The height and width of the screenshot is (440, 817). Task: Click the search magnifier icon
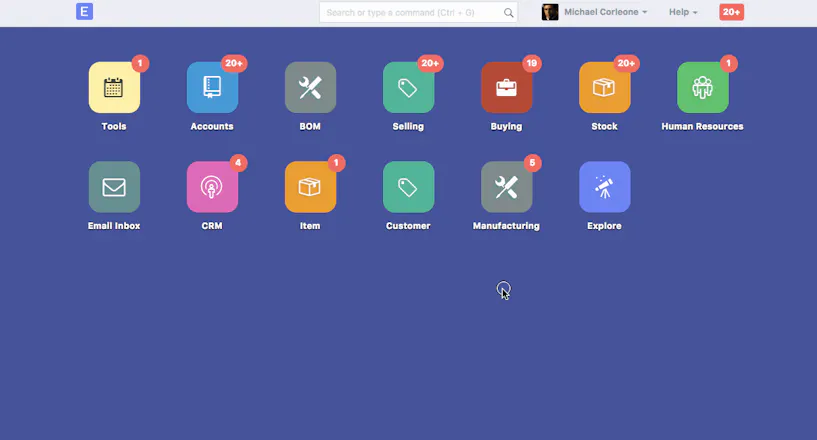[509, 13]
